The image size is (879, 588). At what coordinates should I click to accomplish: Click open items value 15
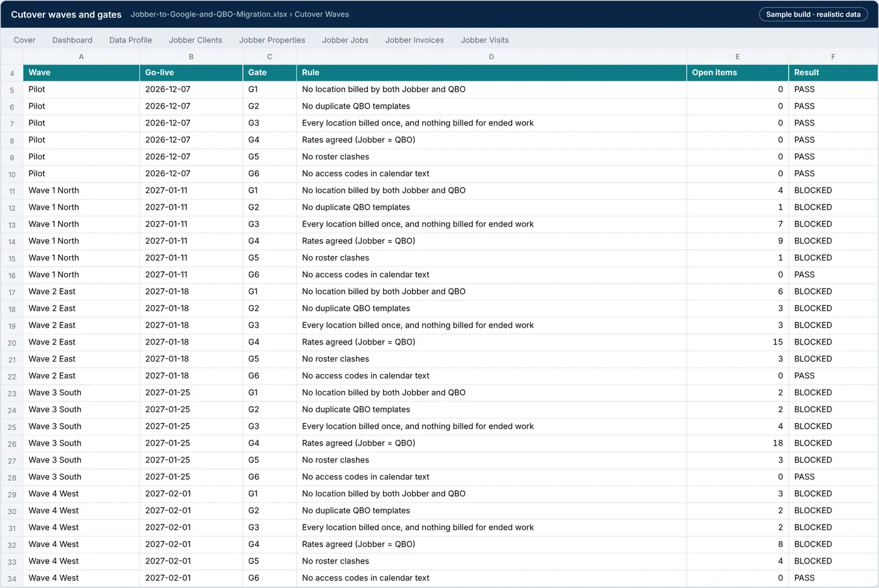(x=737, y=343)
